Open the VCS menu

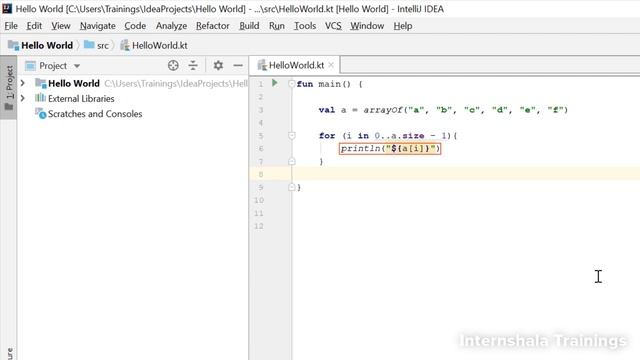[333, 26]
